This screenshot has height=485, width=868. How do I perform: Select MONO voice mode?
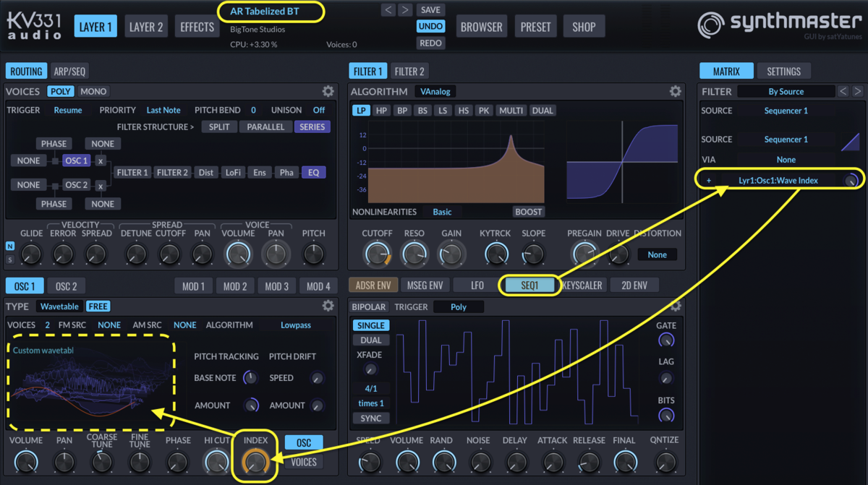coord(93,91)
